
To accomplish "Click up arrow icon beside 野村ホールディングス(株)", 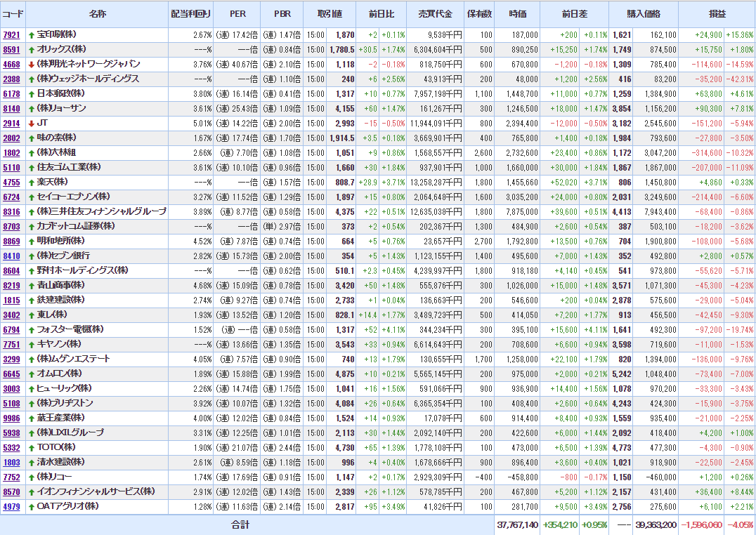I will 32,271.
